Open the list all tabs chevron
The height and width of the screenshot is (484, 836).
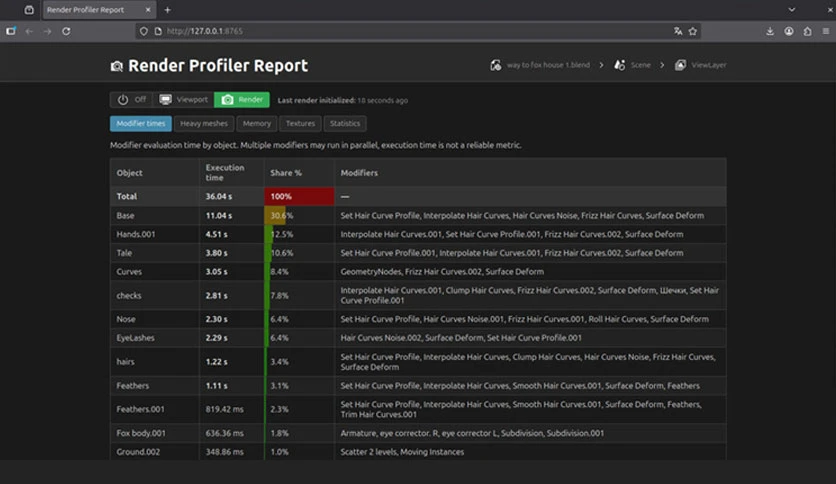792,10
